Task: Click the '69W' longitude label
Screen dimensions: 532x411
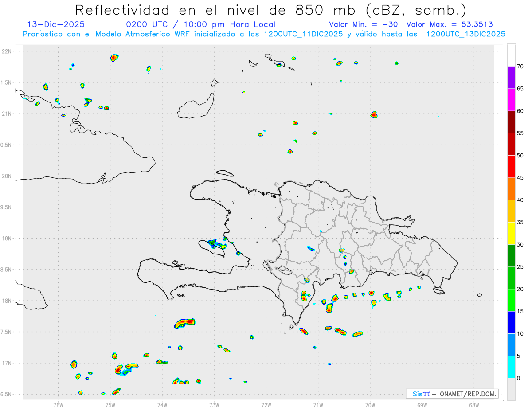Action: click(x=422, y=405)
